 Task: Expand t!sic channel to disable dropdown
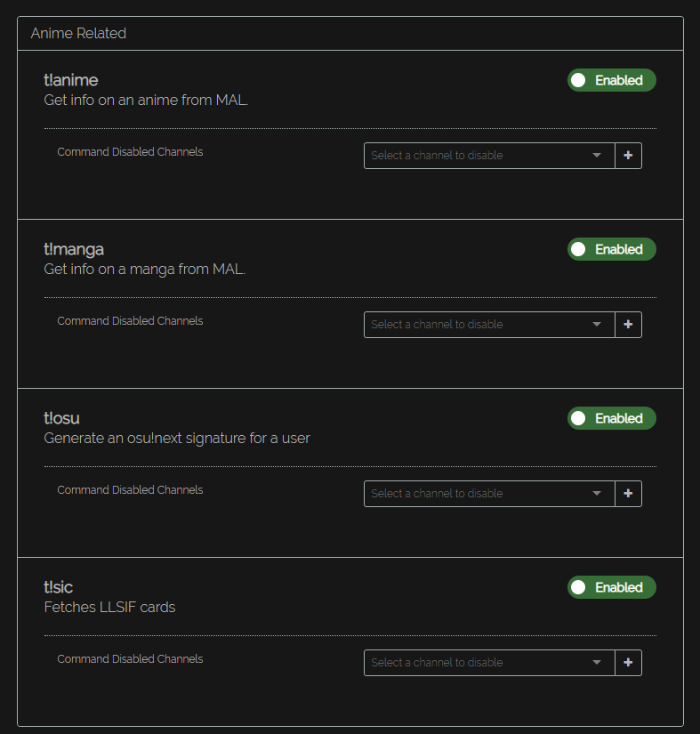pos(488,663)
